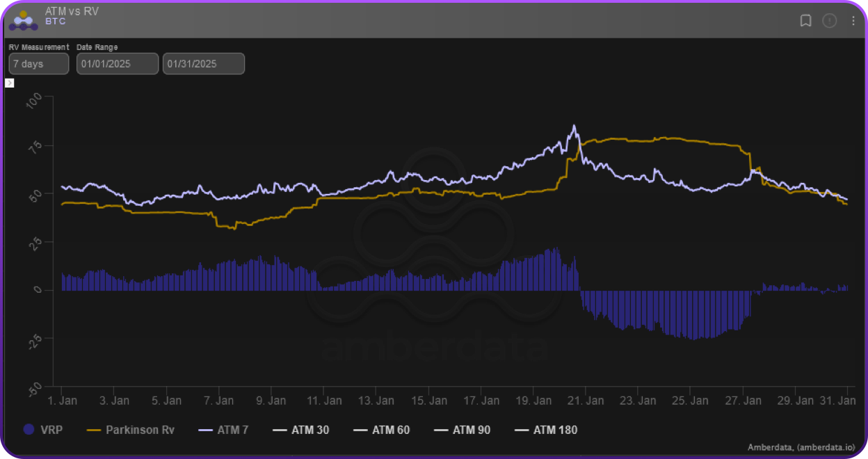Viewport: 868px width, 459px height.
Task: Open the three-dot more options menu
Action: pos(853,21)
